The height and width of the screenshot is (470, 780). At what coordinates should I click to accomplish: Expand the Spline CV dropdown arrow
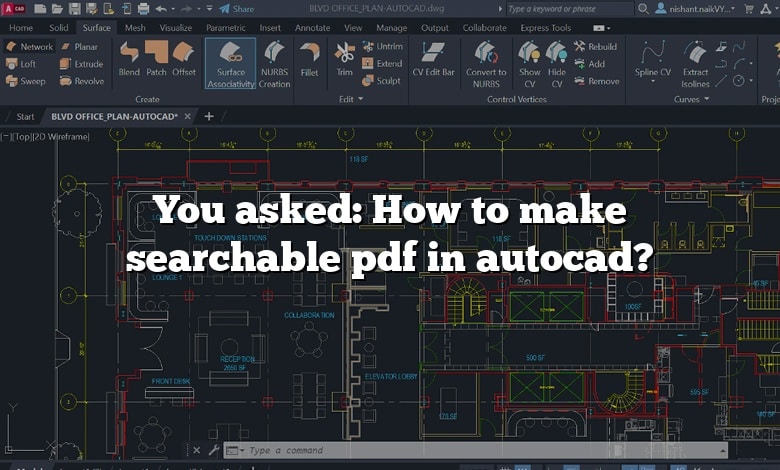click(x=653, y=82)
